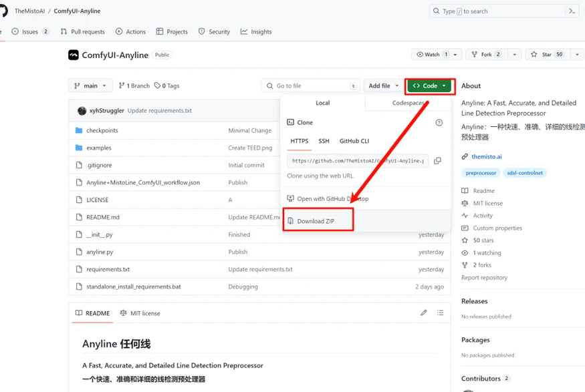Select the Local tab
Image resolution: width=585 pixels, height=392 pixels.
tap(323, 103)
